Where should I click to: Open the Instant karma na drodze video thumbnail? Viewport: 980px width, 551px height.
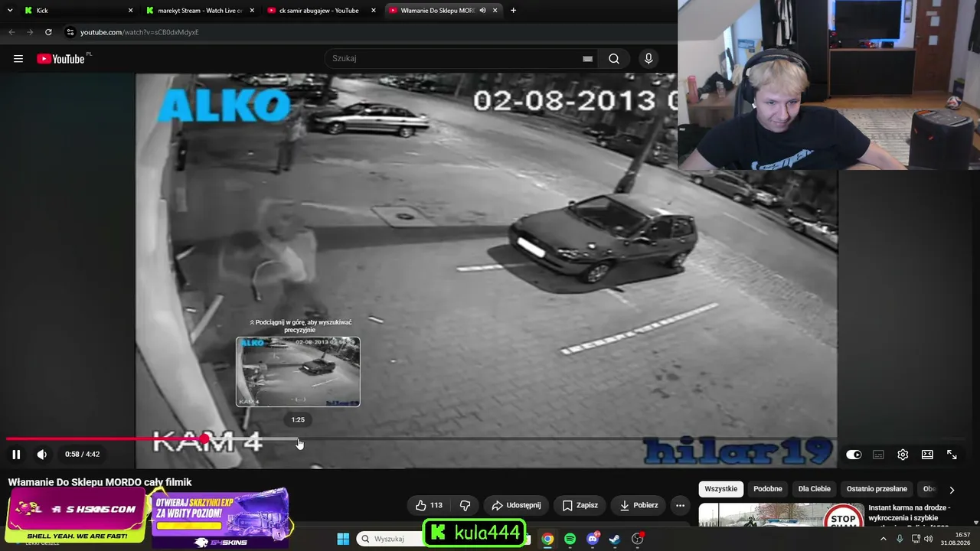(x=780, y=515)
